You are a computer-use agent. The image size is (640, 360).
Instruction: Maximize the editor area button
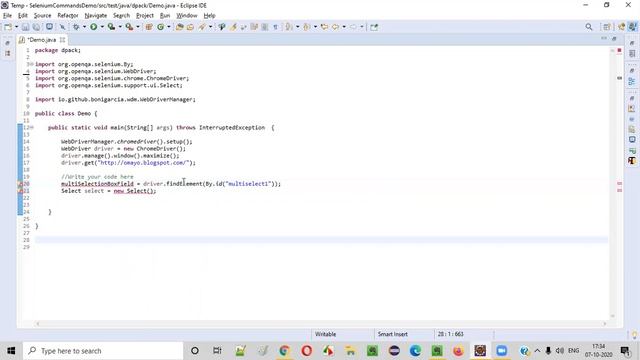[x=614, y=38]
